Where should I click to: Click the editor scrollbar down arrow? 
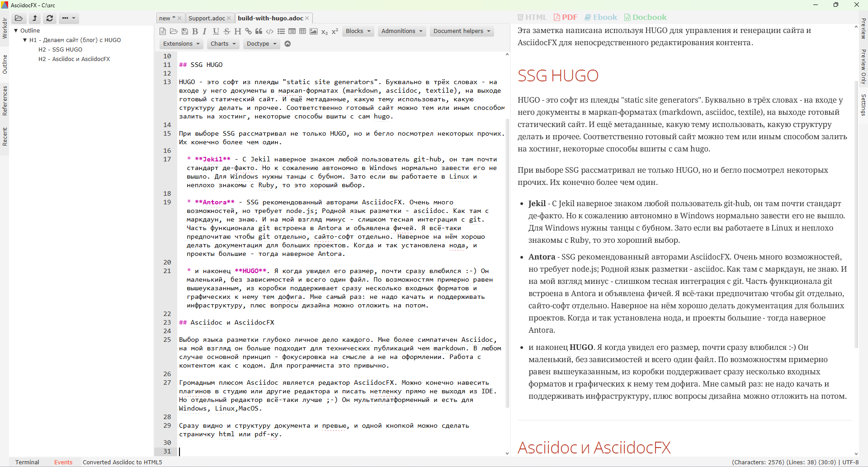tap(507, 453)
